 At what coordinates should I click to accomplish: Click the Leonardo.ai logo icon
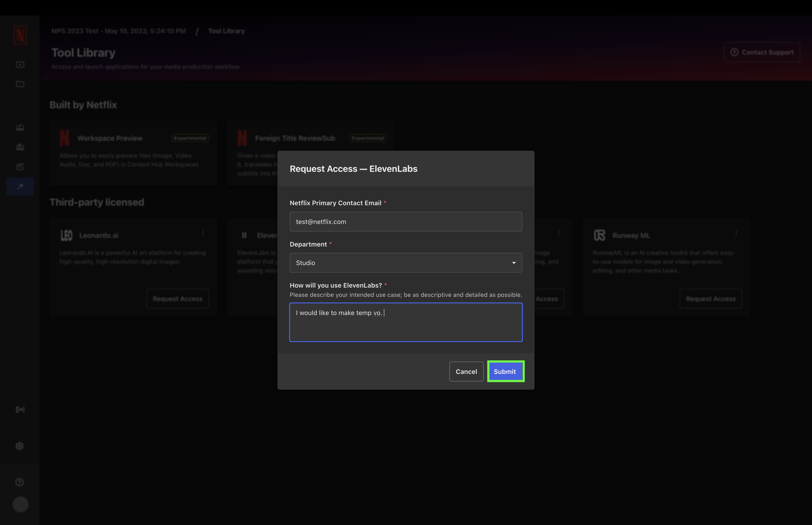(x=66, y=235)
